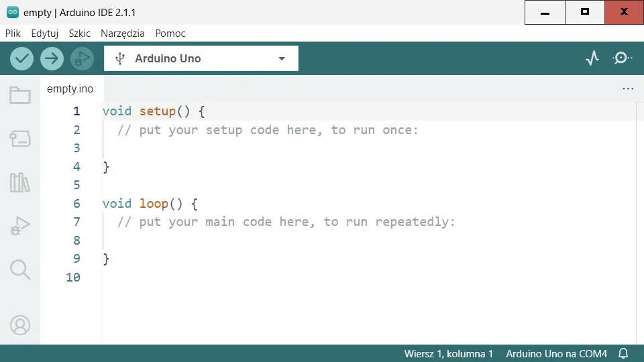644x362 pixels.
Task: Click the USB icon in board selector
Action: pyautogui.click(x=119, y=58)
